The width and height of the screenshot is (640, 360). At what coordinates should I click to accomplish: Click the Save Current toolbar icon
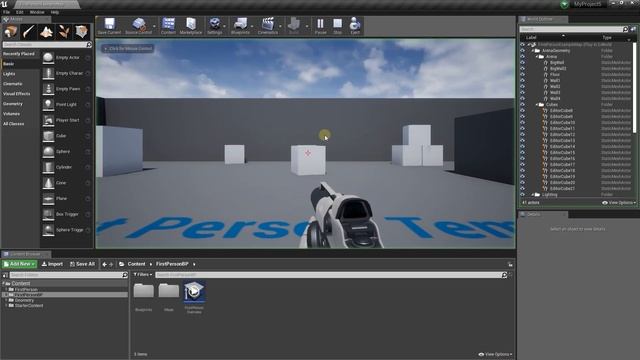[x=109, y=26]
